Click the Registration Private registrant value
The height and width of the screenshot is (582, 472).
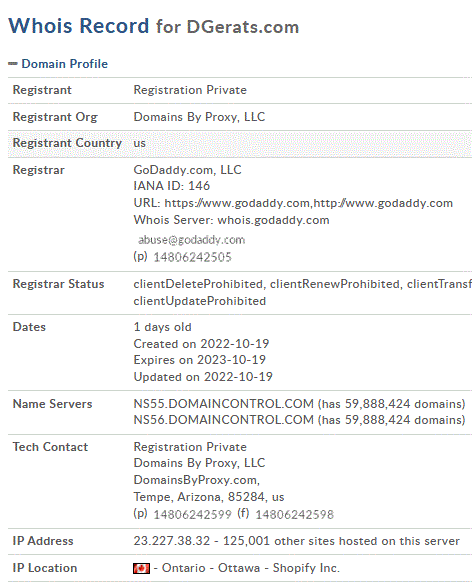point(190,90)
